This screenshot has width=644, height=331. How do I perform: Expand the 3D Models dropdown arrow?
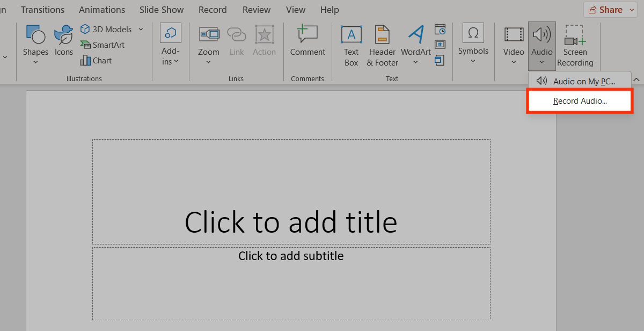141,30
